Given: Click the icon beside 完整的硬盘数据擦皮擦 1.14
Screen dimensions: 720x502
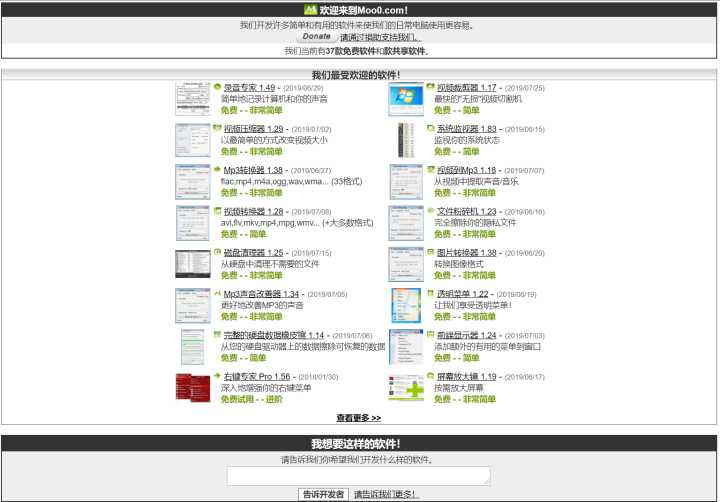Looking at the screenshot, I should tap(217, 335).
